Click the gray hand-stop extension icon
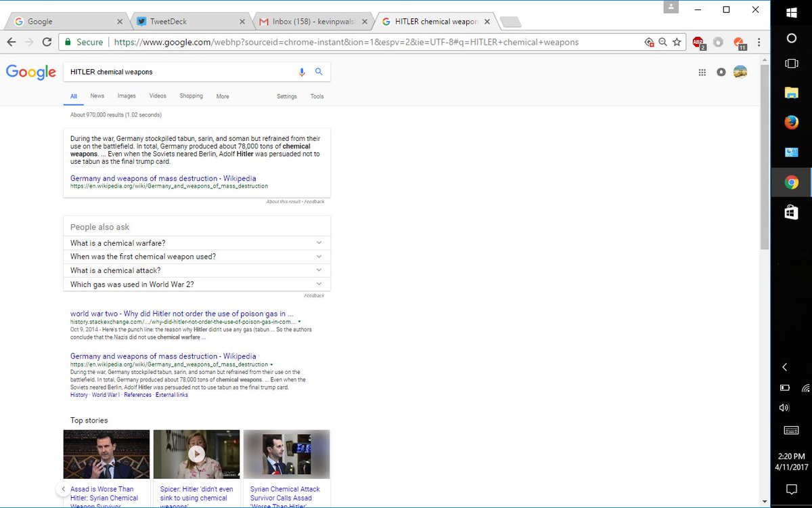This screenshot has width=812, height=508. [719, 42]
